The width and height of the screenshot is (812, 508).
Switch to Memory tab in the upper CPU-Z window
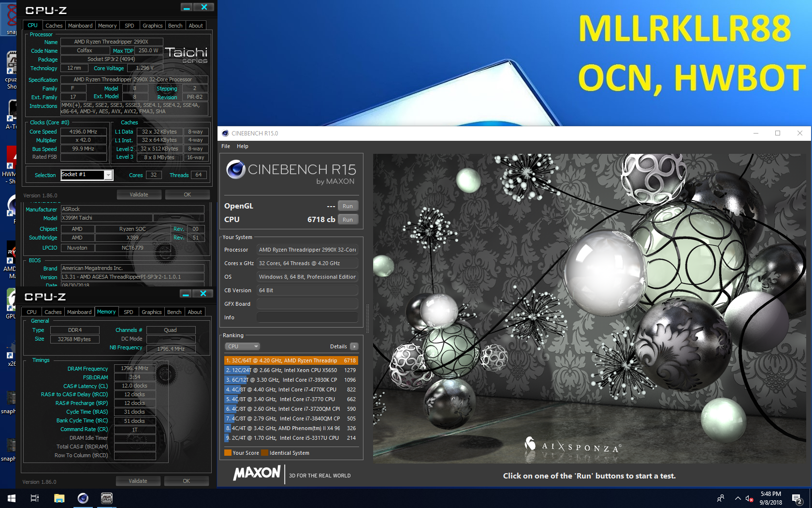(107, 26)
